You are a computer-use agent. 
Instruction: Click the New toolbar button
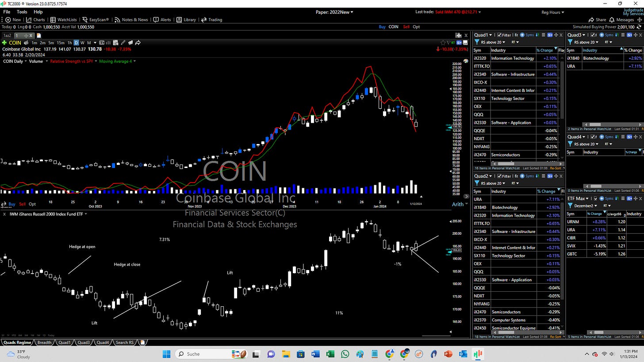tap(13, 19)
